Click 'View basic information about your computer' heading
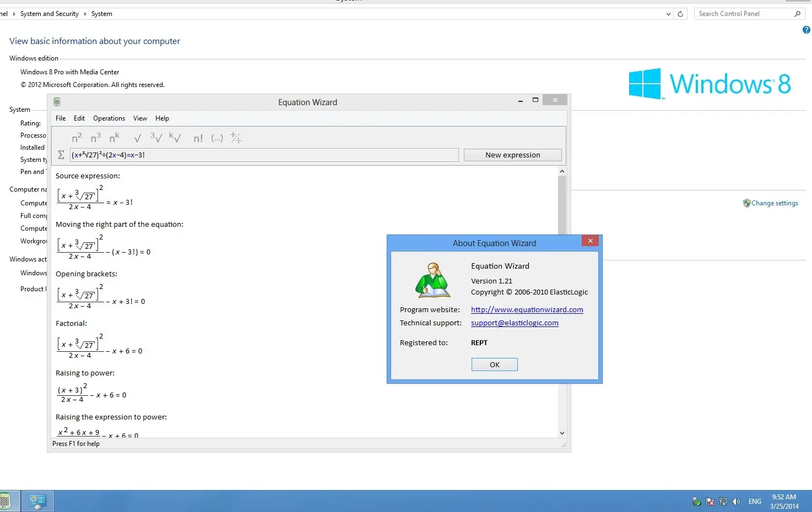Image resolution: width=812 pixels, height=512 pixels. [x=95, y=41]
